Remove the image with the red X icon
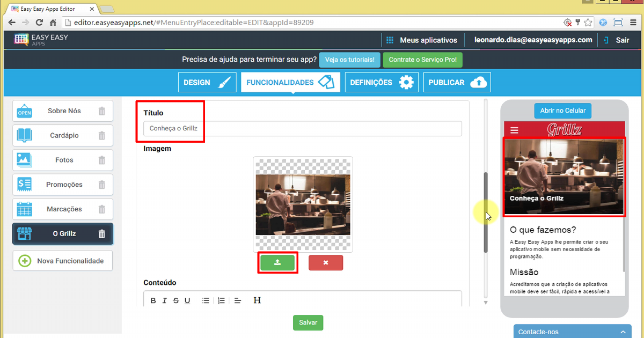Viewport: 644px width, 338px height. click(326, 262)
